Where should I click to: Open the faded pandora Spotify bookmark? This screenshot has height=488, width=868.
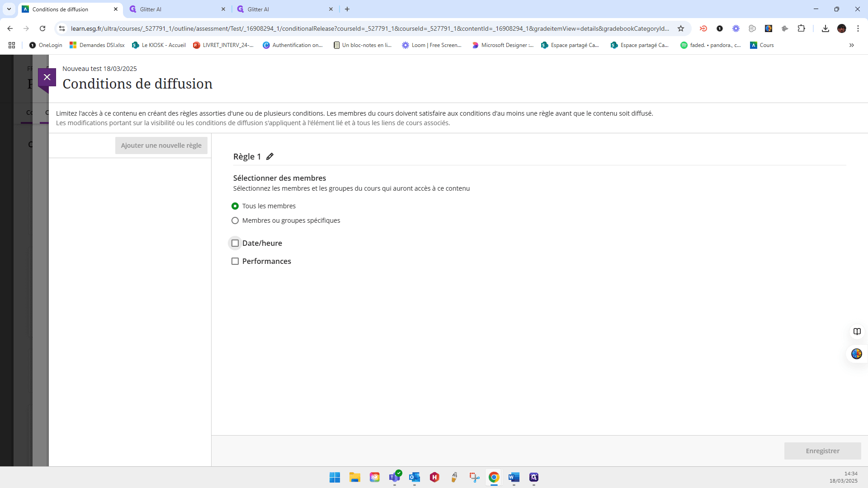pos(711,45)
